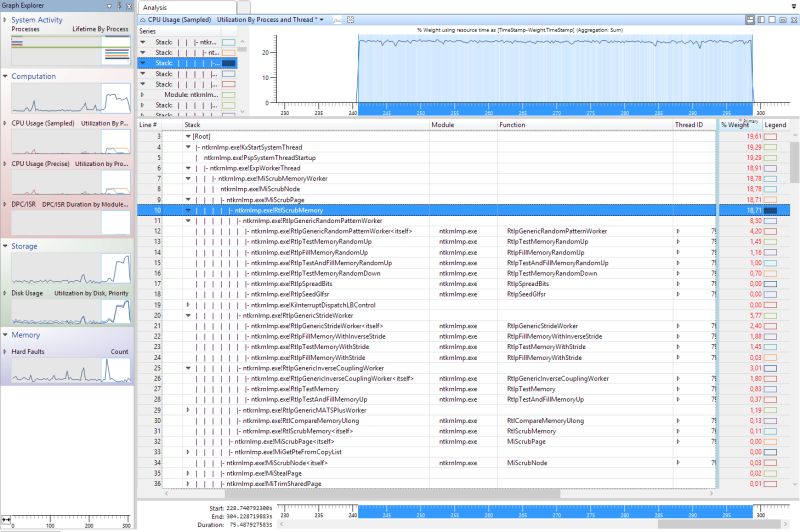
Task: Collapse the Computation section
Action: point(5,76)
